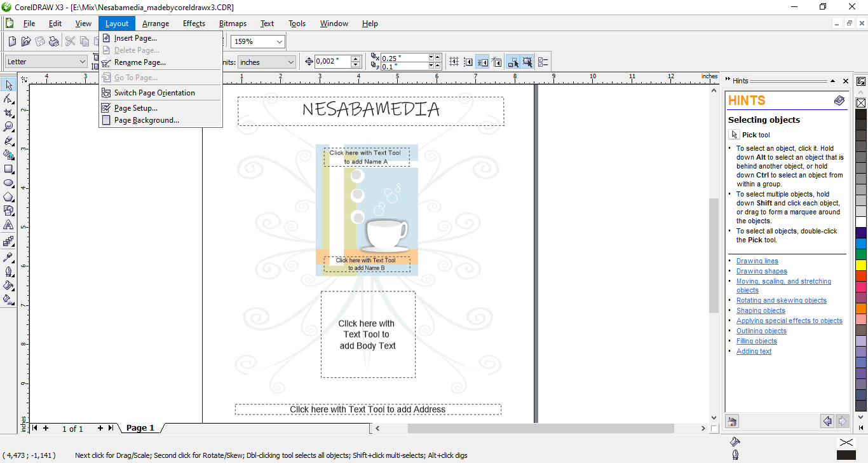Toggle Treat as Filled option button
Viewport: 868px width, 463px height.
click(x=527, y=62)
